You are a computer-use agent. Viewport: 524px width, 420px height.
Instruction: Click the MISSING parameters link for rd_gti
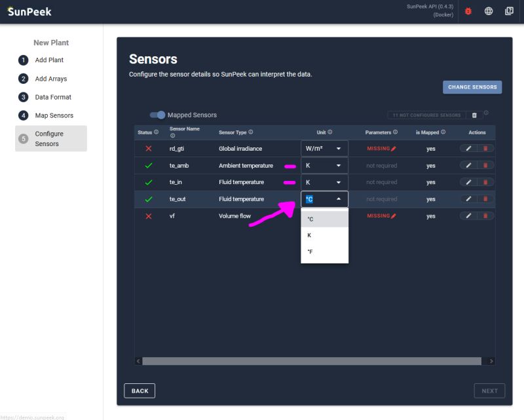(381, 149)
